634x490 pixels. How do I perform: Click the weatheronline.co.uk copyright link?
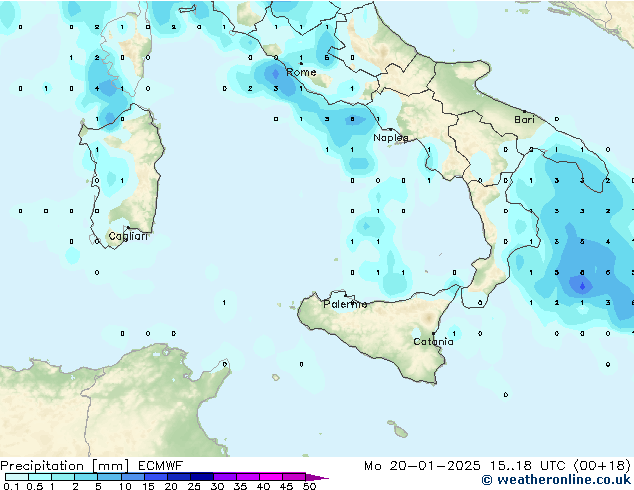point(556,480)
